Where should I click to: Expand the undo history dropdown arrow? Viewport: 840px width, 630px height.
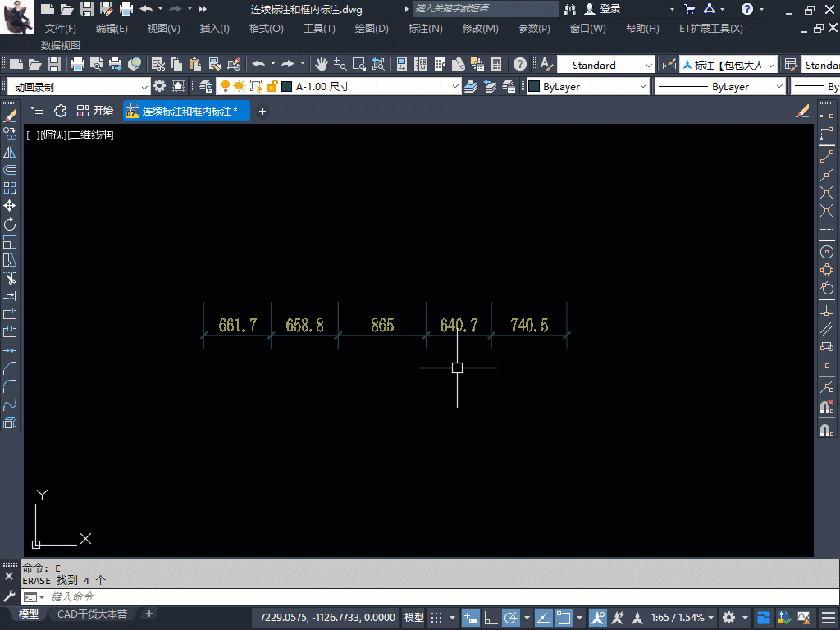pos(272,64)
